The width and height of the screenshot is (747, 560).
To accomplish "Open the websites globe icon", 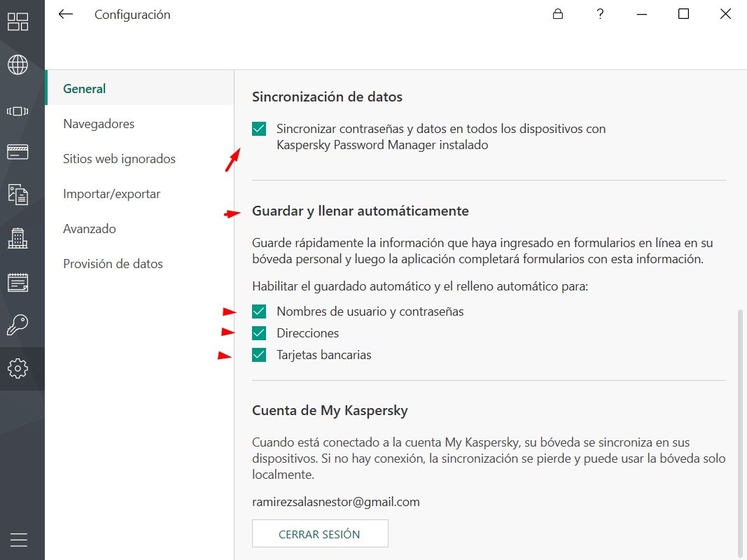I will (x=18, y=65).
